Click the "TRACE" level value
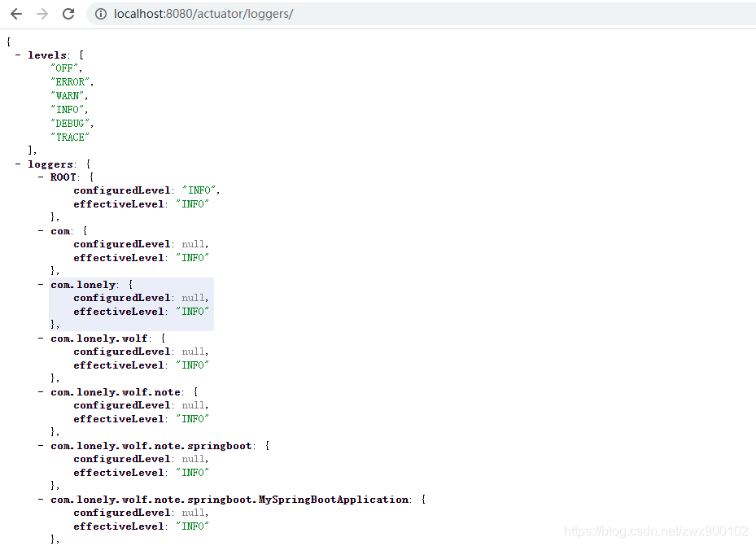 [70, 138]
